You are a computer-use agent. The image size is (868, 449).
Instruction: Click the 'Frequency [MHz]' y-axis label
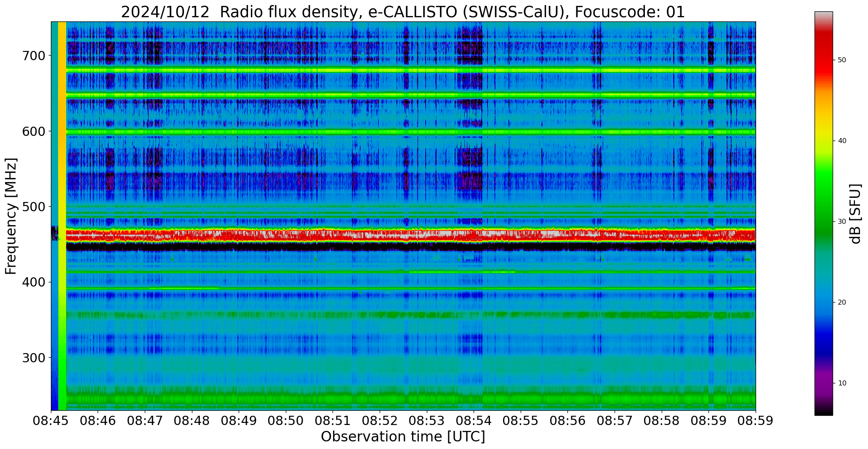click(11, 216)
